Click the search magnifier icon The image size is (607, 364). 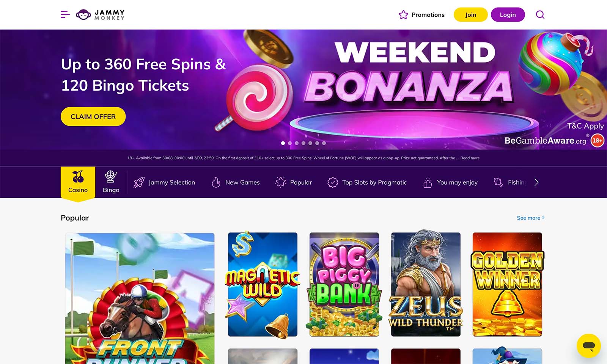[x=540, y=14]
